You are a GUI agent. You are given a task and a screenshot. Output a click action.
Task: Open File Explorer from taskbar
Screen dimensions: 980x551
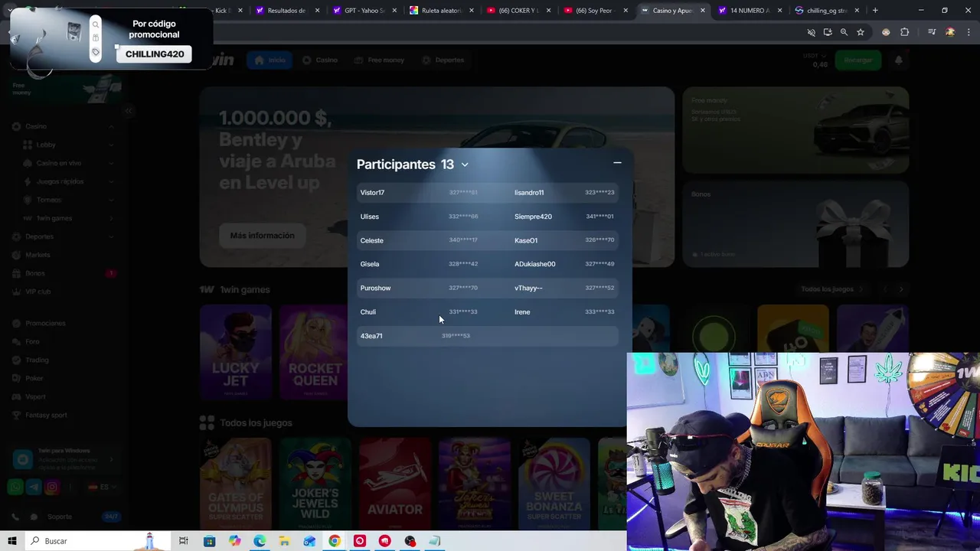click(284, 541)
